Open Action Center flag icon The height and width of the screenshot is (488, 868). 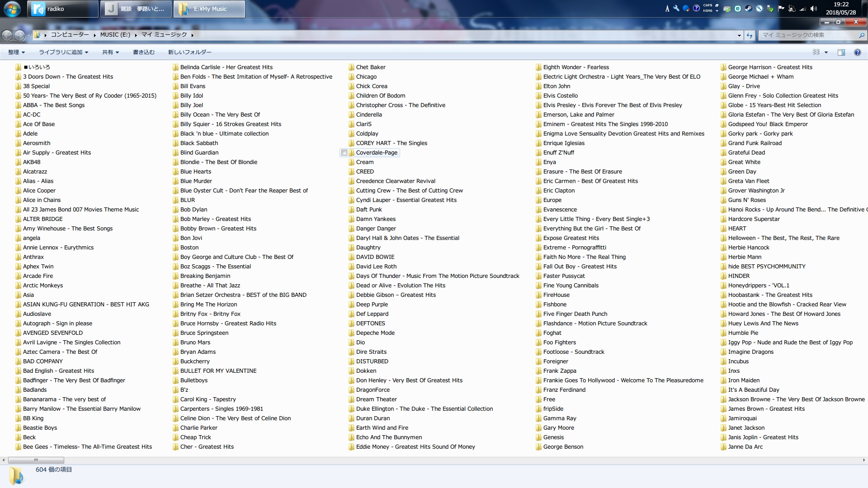[781, 9]
